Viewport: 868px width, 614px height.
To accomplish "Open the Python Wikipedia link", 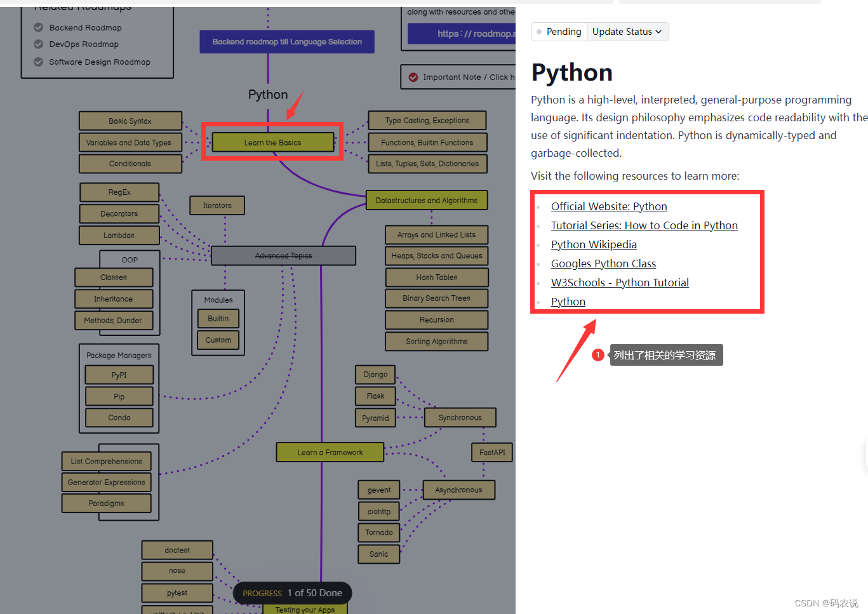I will point(594,244).
